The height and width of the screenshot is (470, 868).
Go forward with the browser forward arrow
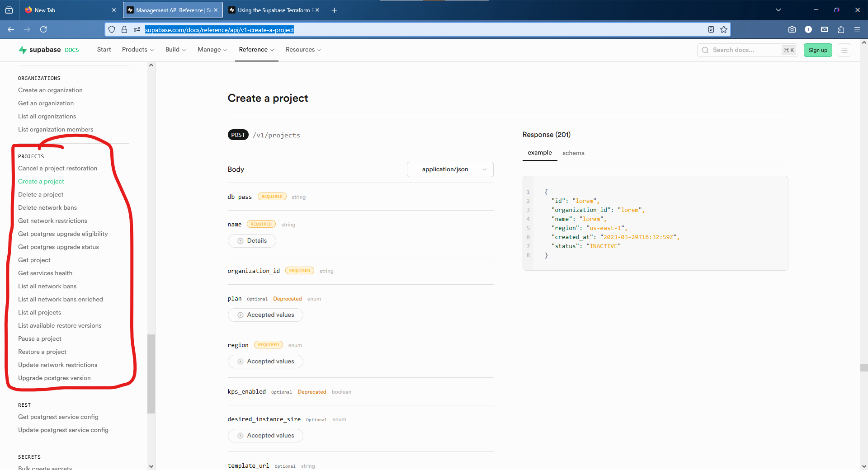[x=27, y=29]
